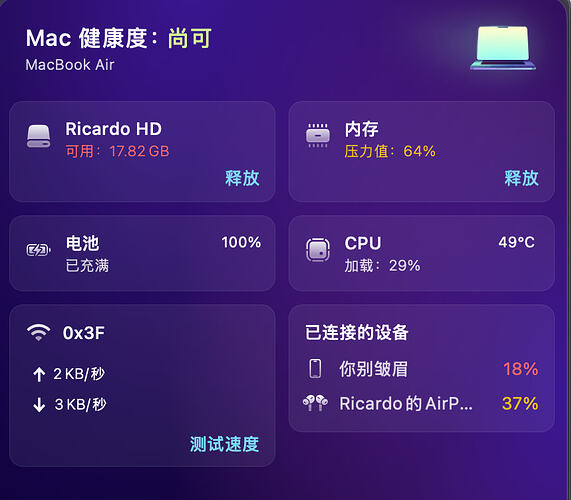571x500 pixels.
Task: Click the Mac 健康度 health status title
Action: (x=119, y=38)
